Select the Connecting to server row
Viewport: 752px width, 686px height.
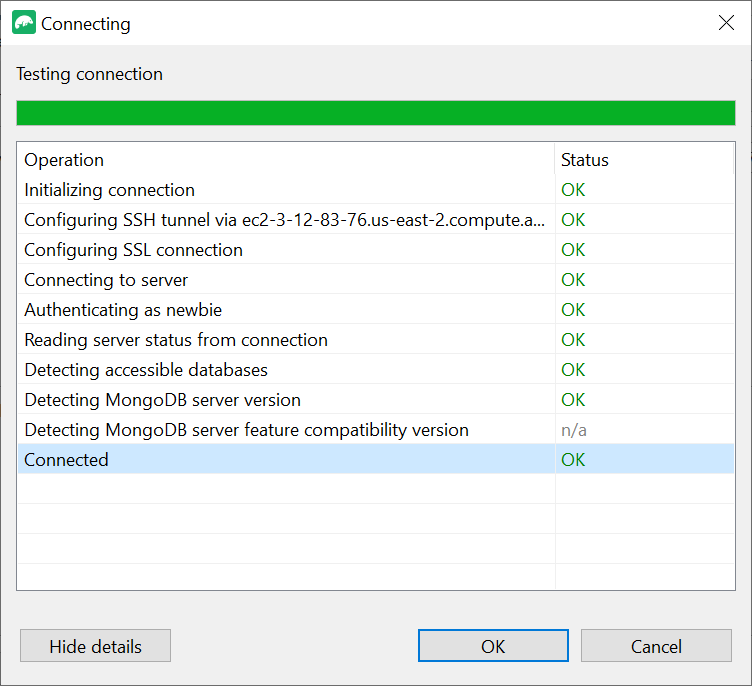click(106, 280)
